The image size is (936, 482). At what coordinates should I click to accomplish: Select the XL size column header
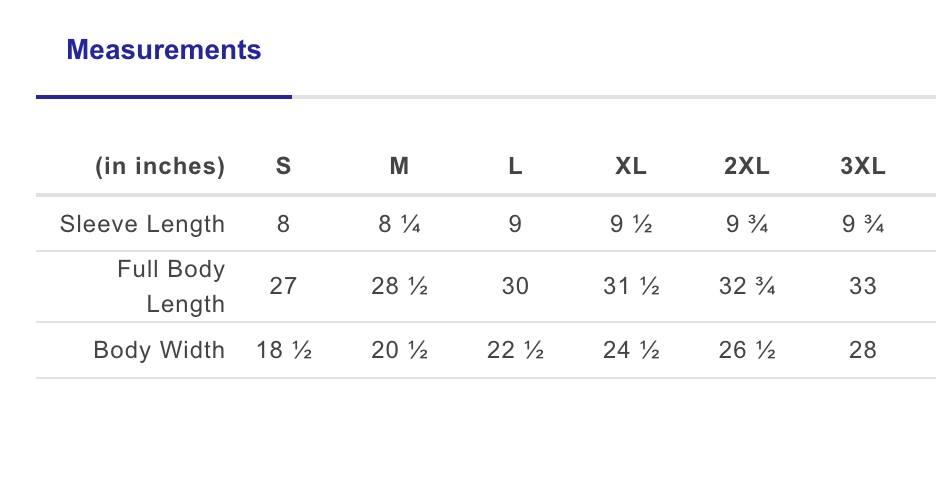pyautogui.click(x=631, y=167)
